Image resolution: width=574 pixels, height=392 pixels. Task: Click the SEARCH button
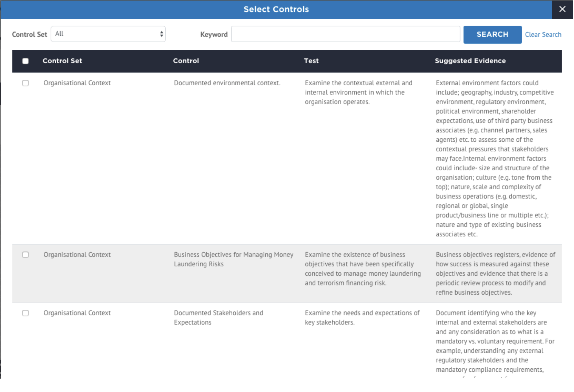coord(492,34)
